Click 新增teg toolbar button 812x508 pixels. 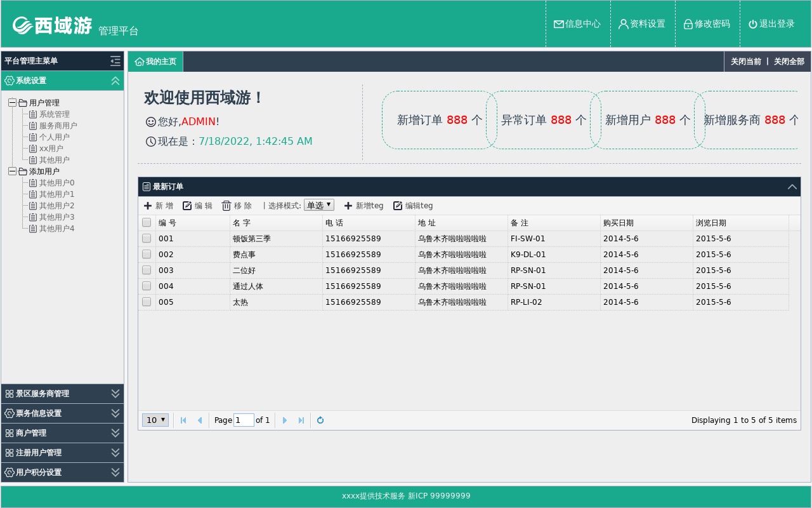363,206
